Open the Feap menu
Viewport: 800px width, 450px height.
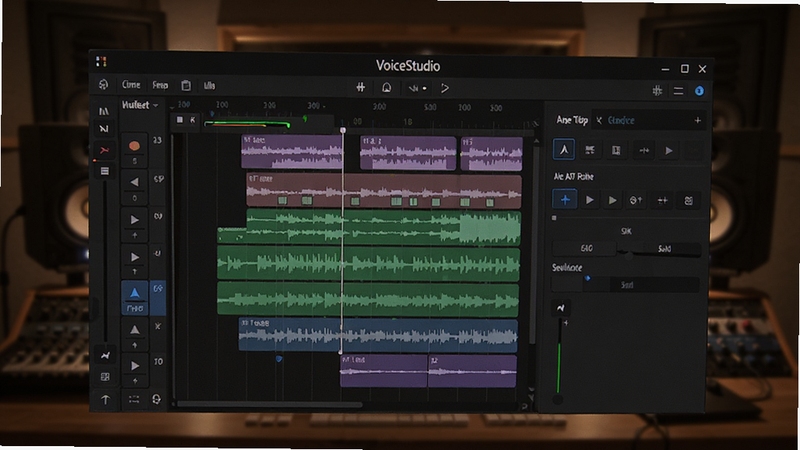(x=160, y=85)
